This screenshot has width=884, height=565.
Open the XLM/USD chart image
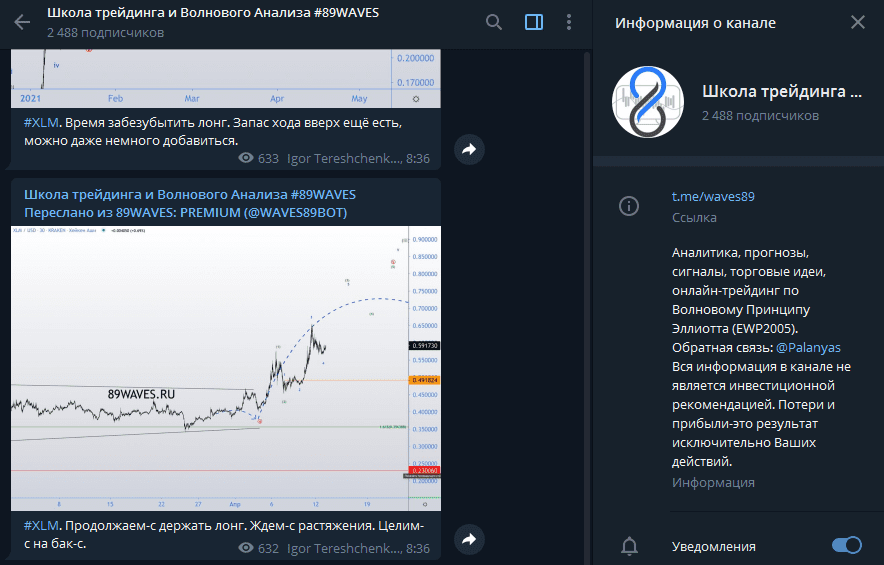[x=226, y=368]
